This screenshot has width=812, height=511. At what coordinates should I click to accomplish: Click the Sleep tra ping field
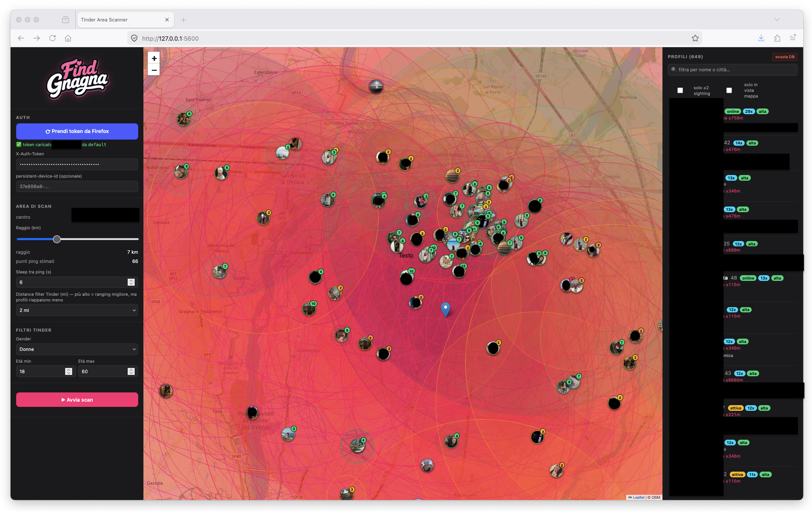pos(77,282)
